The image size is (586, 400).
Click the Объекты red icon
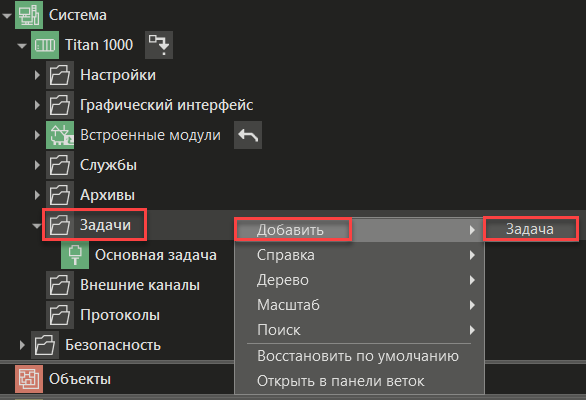[29, 379]
